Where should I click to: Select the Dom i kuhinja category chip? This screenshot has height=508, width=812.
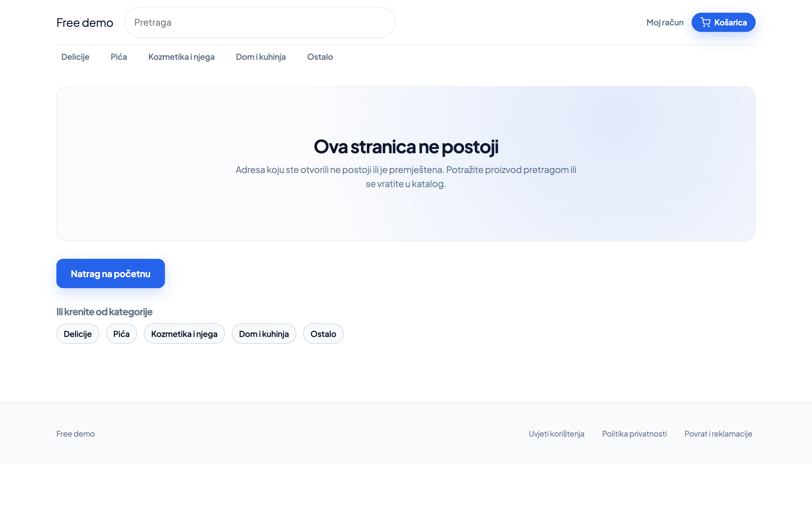pos(264,334)
